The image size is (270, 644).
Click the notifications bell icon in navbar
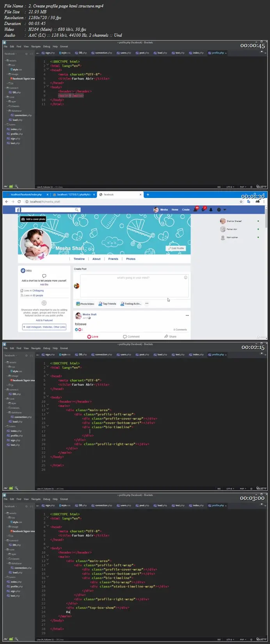pos(211,210)
